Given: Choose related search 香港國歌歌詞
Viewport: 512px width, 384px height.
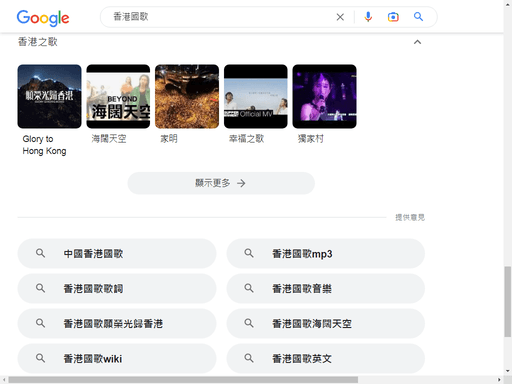Looking at the screenshot, I should (x=117, y=289).
